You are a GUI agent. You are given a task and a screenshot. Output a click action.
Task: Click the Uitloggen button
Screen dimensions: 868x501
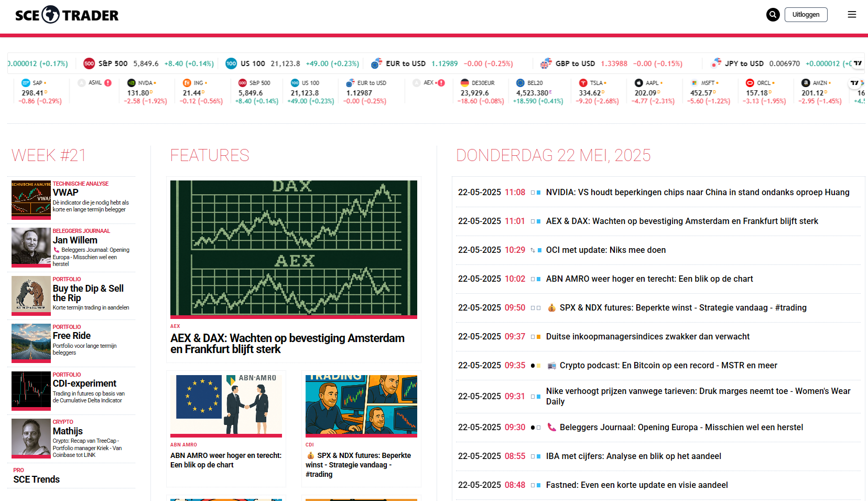806,15
